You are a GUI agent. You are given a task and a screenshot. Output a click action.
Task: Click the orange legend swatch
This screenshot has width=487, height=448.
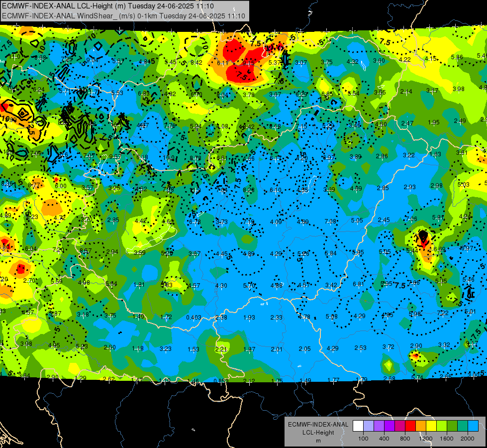point(421,426)
